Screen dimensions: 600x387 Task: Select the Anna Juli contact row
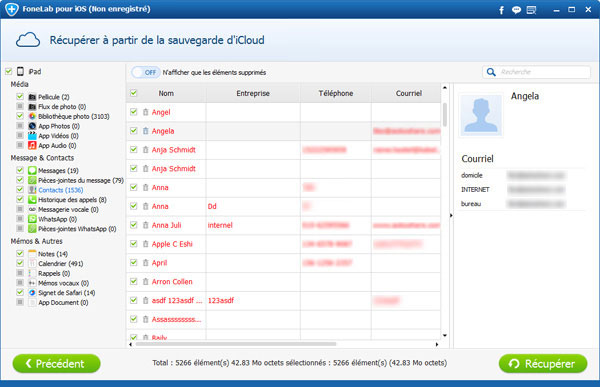tap(284, 225)
